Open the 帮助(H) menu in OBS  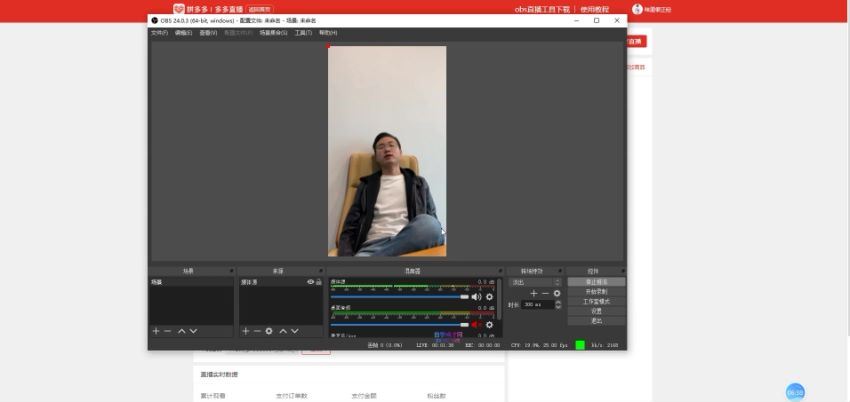click(x=328, y=33)
